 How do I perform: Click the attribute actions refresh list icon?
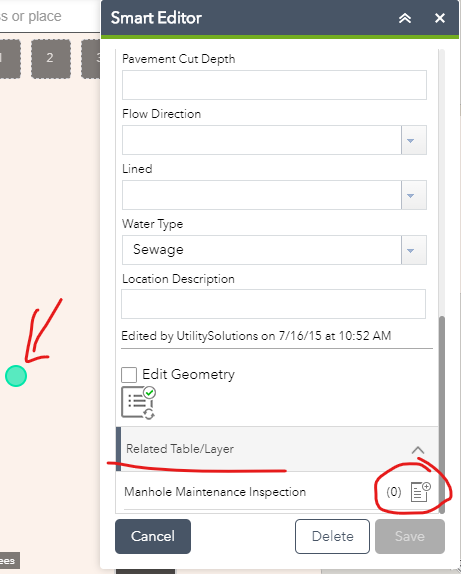[x=138, y=403]
